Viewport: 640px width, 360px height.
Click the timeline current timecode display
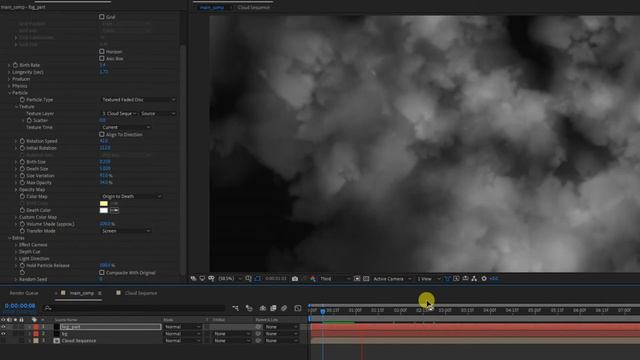tap(20, 306)
